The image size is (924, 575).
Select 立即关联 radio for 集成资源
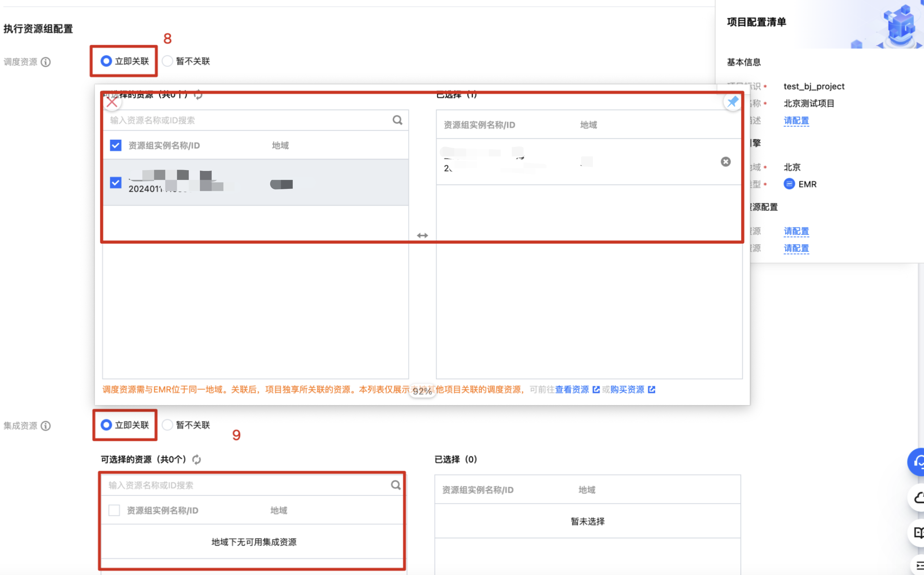tap(106, 425)
